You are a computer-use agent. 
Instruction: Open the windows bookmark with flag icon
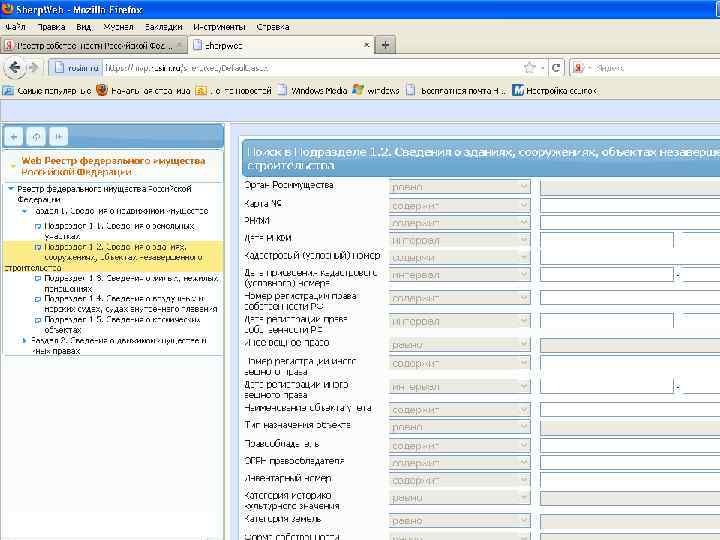(376, 91)
